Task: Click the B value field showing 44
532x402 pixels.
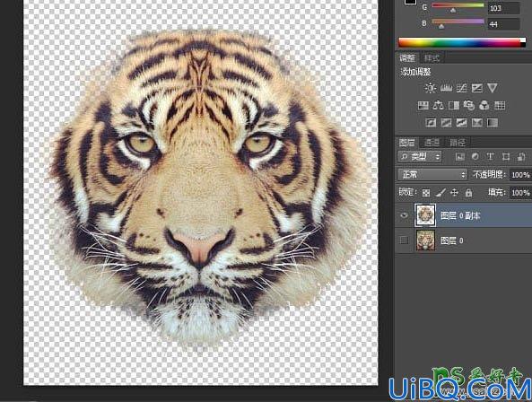Action: 503,24
